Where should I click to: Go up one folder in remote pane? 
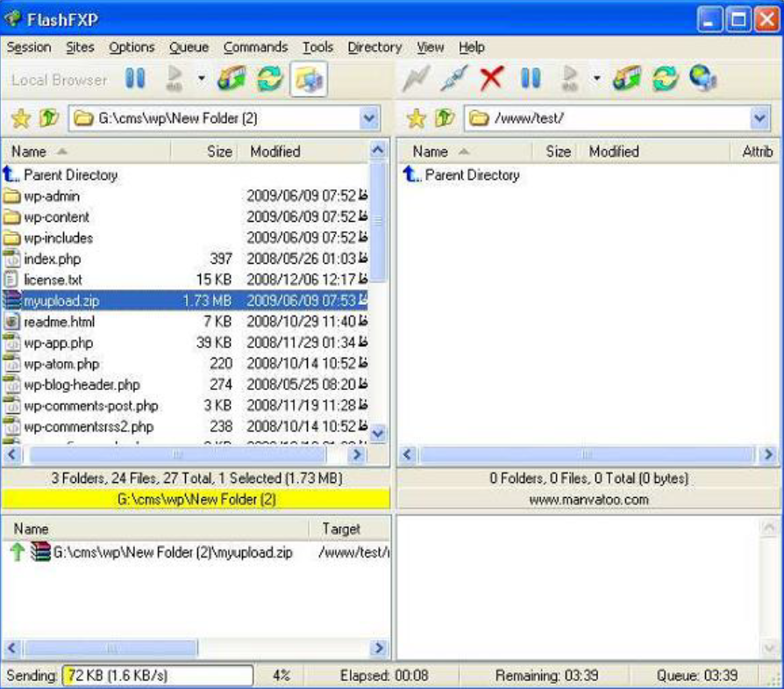pyautogui.click(x=445, y=118)
